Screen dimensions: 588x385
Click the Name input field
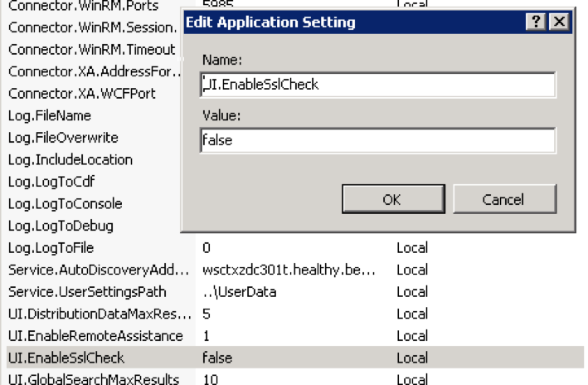[x=378, y=84]
